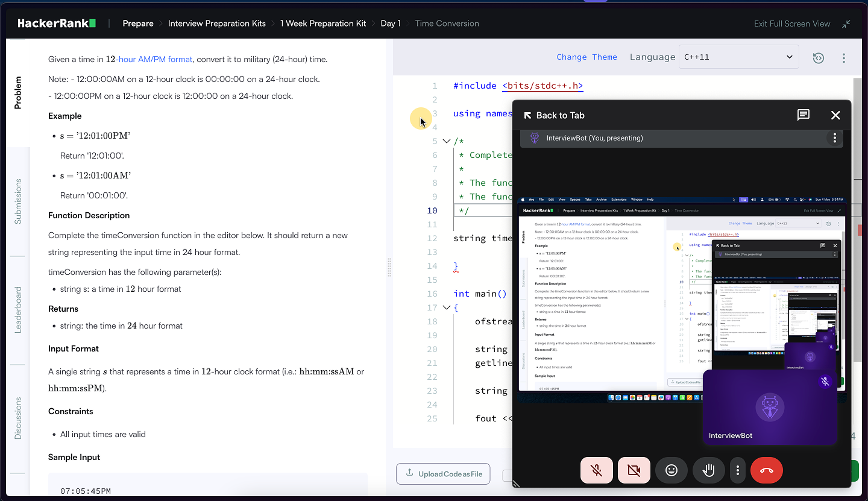Viewport: 868px width, 501px height.
Task: Open the Language dropdown showing C++11
Action: click(x=739, y=56)
